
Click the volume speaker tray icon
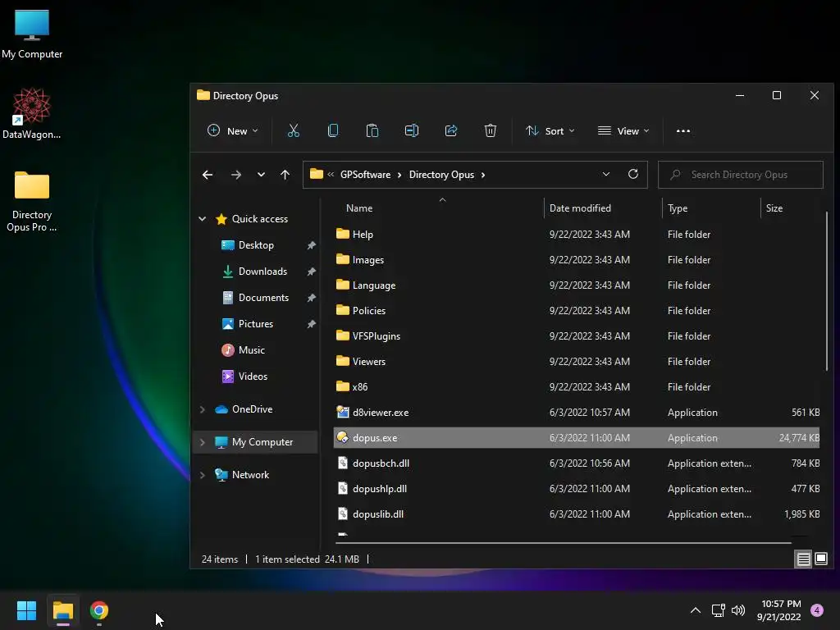pos(738,610)
